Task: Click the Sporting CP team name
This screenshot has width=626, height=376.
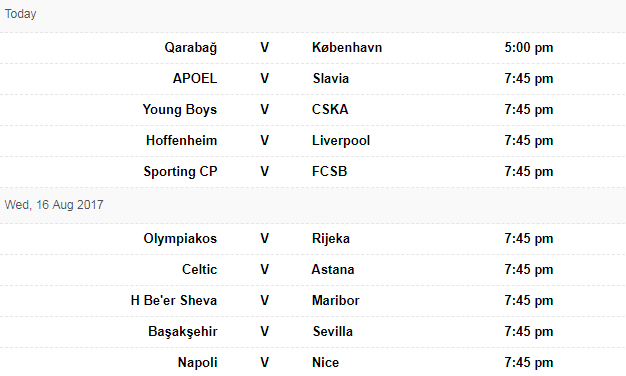Action: point(180,172)
